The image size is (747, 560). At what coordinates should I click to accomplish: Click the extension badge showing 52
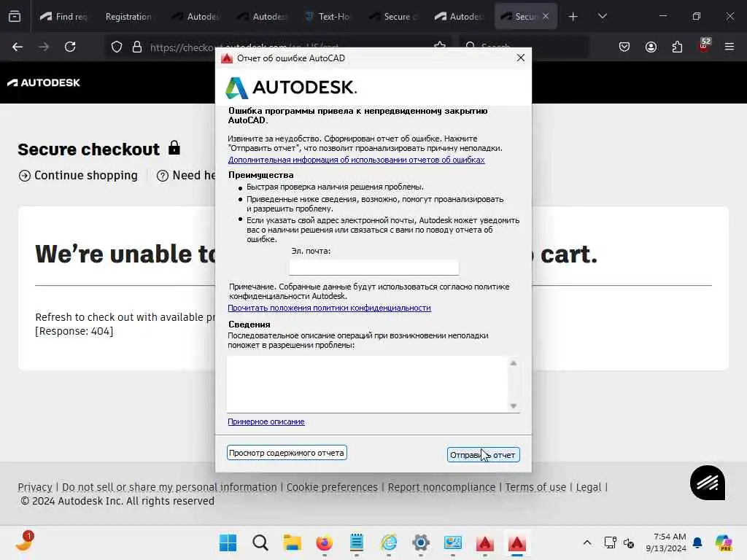704,45
